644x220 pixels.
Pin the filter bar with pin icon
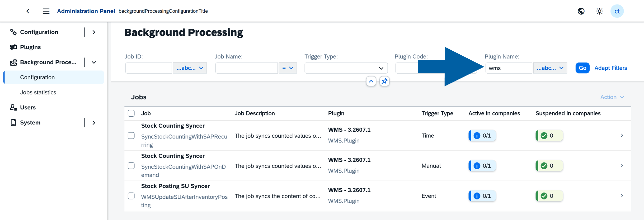pyautogui.click(x=384, y=81)
